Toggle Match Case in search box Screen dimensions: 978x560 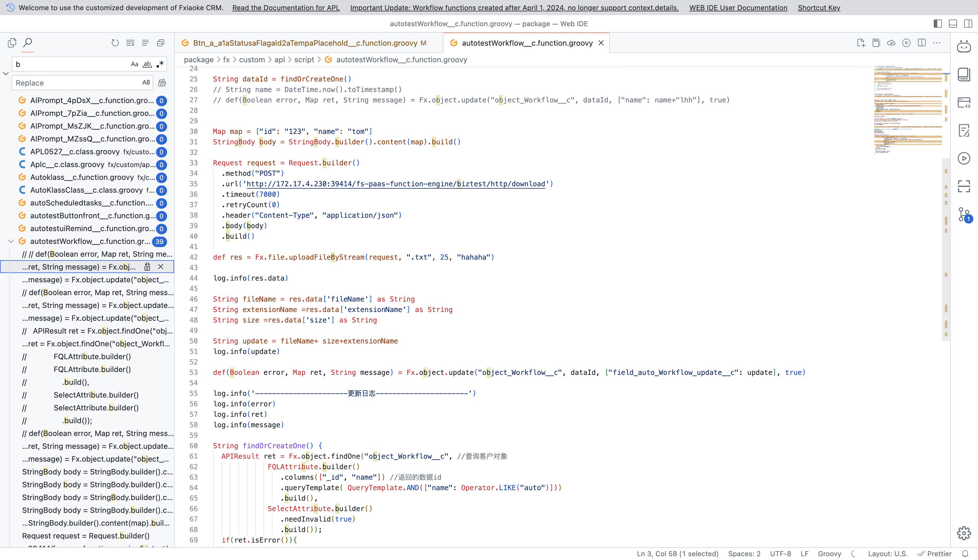coord(134,64)
